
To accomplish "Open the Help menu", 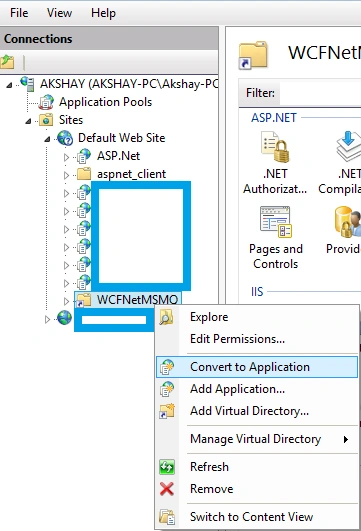I will (103, 13).
